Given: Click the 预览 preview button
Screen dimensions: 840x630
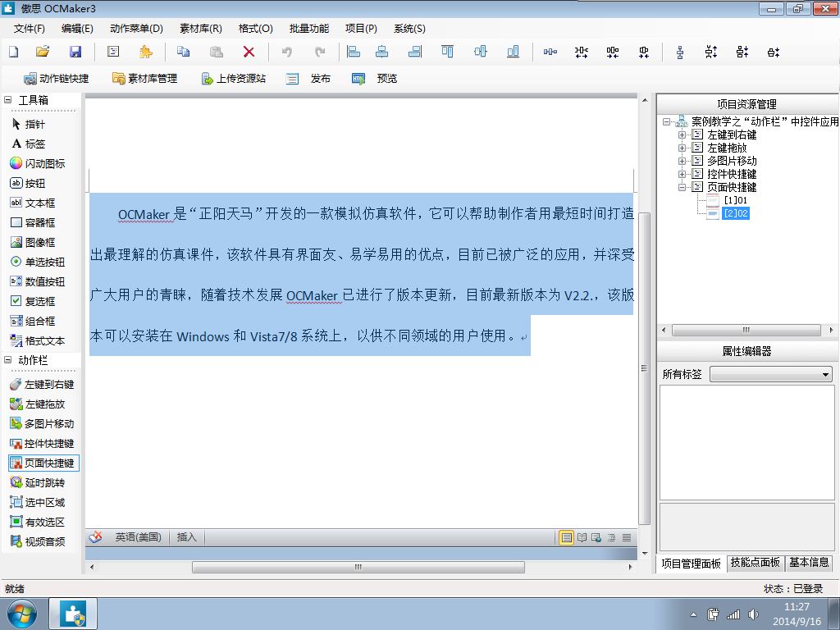Looking at the screenshot, I should [x=374, y=78].
